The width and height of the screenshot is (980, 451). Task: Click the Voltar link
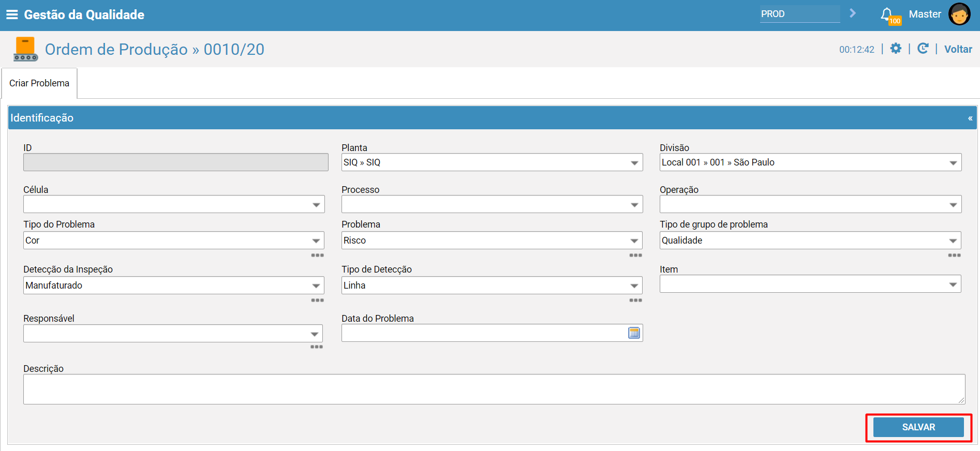click(x=958, y=49)
